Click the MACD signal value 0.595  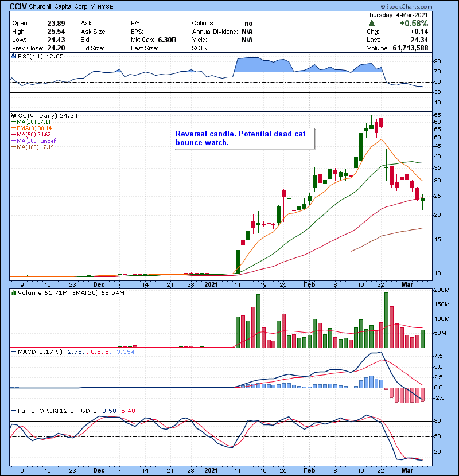point(100,352)
